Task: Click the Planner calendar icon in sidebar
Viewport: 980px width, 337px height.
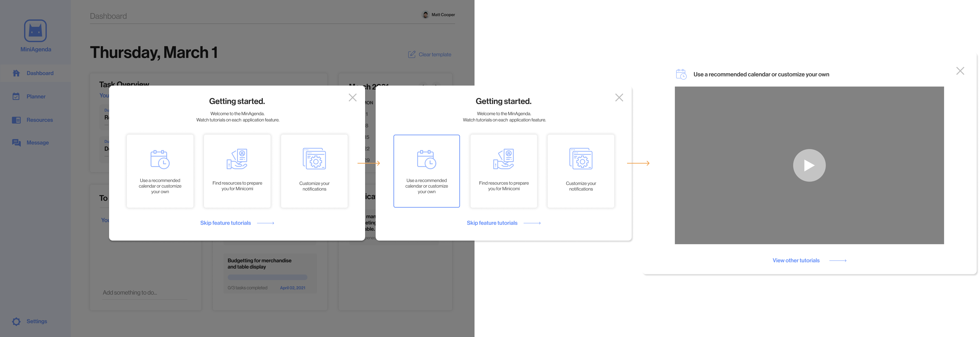Action: coord(16,96)
